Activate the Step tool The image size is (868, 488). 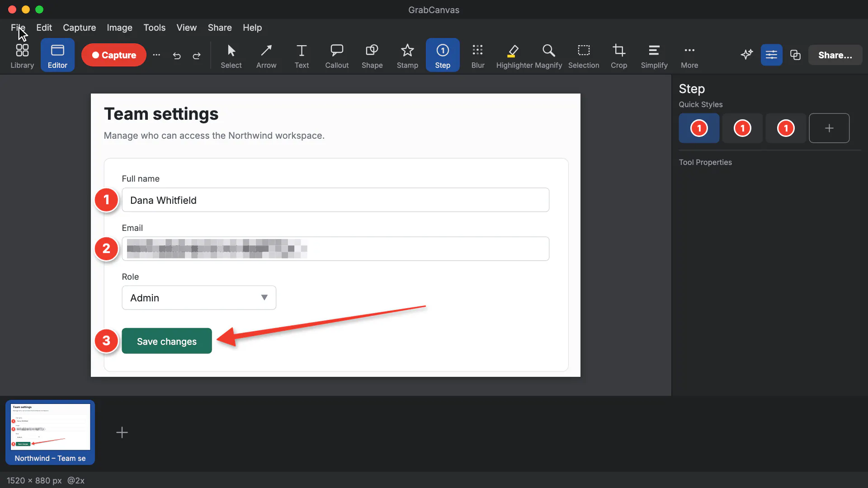click(x=443, y=56)
